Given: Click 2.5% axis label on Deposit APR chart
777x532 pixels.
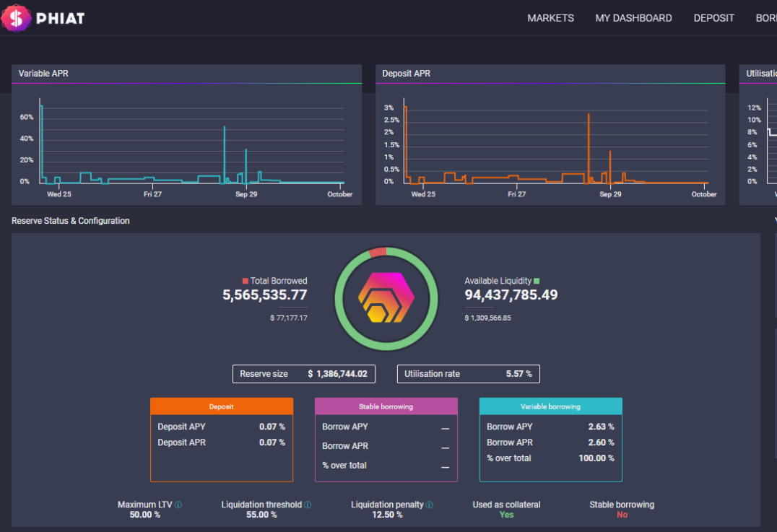Looking at the screenshot, I should pos(391,120).
